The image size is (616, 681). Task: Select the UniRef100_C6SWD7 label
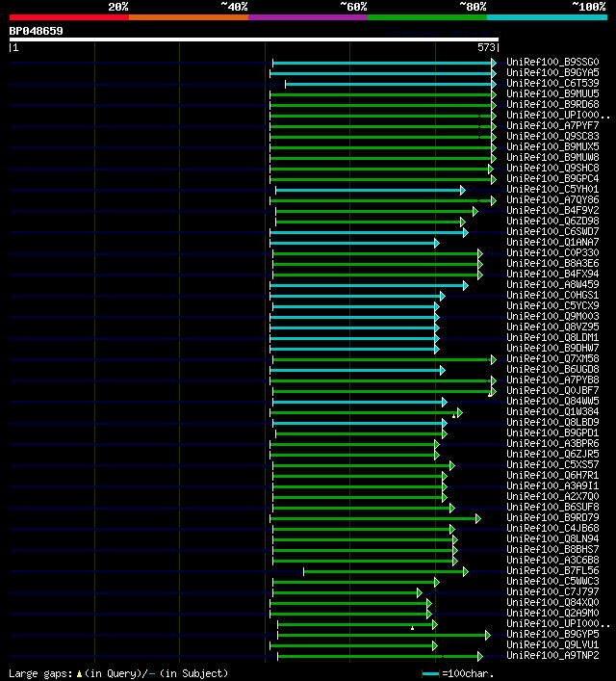(x=552, y=231)
